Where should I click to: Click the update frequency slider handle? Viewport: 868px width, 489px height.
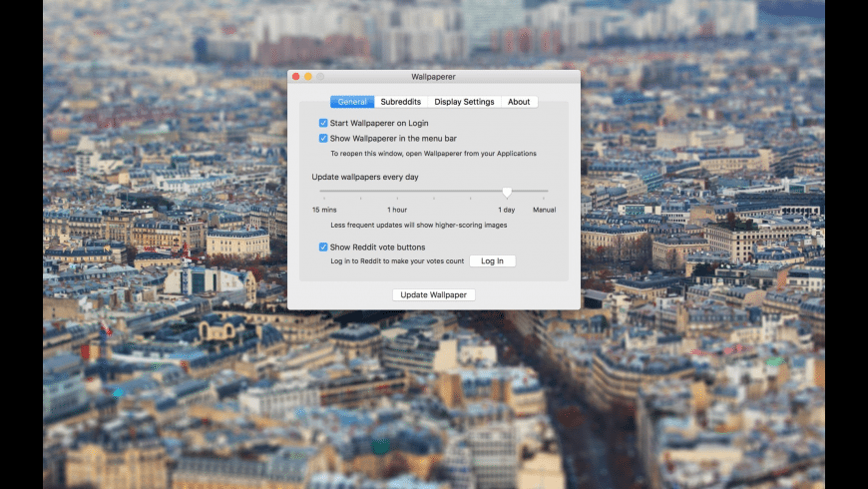tap(507, 192)
